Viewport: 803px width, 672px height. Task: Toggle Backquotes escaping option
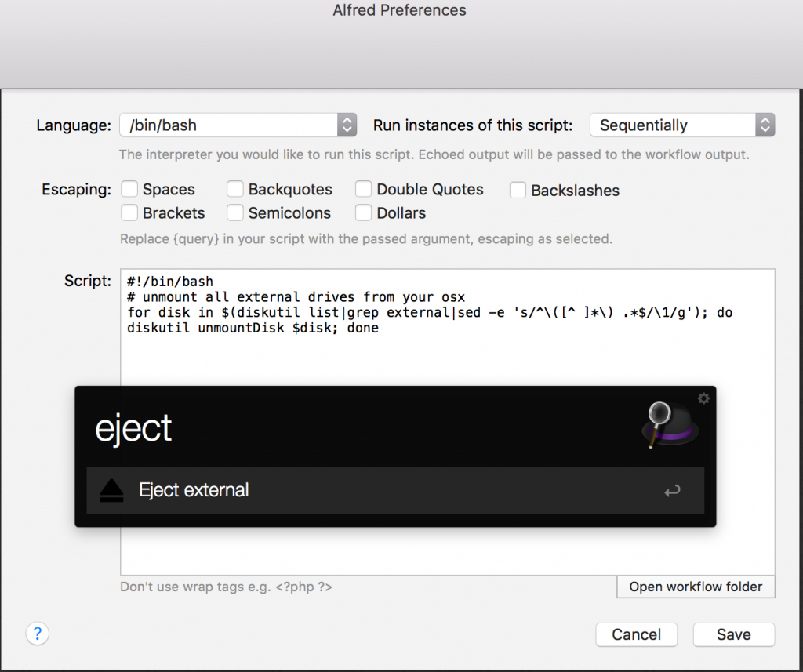coord(235,189)
